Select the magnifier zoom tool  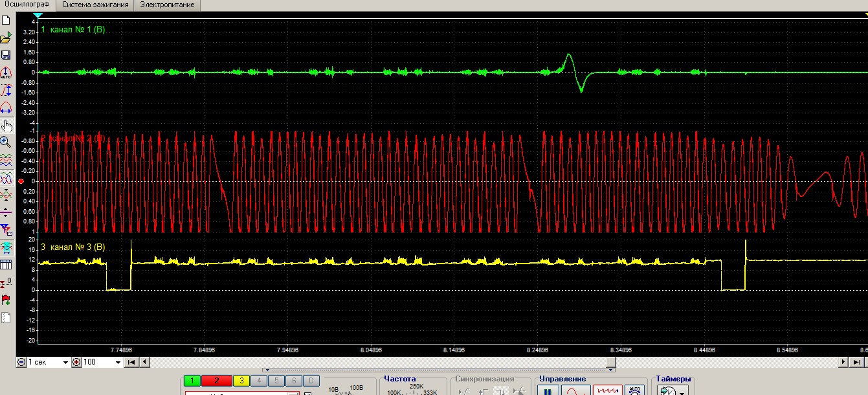pos(6,142)
